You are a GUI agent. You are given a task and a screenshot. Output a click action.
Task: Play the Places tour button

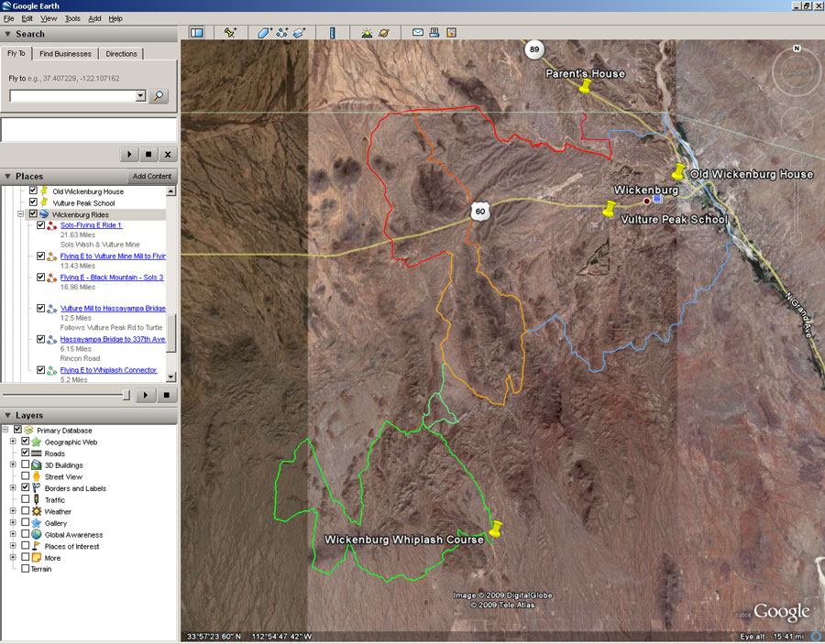(145, 395)
